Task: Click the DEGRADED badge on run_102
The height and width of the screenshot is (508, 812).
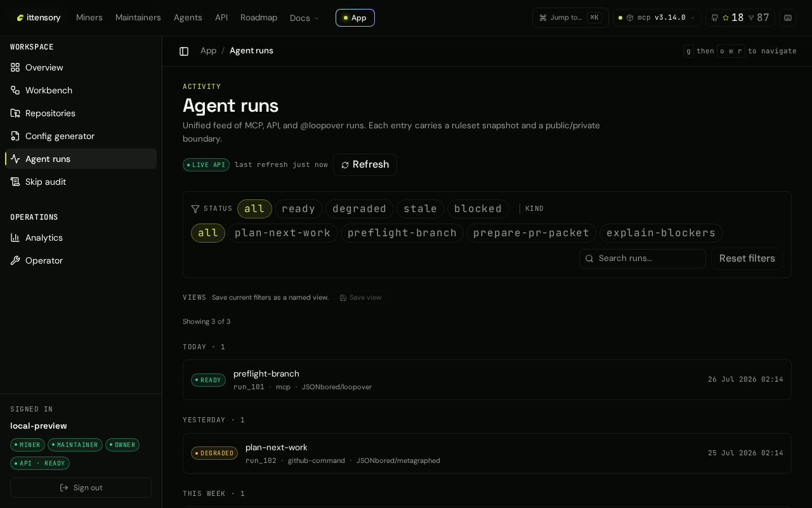Action: [214, 453]
